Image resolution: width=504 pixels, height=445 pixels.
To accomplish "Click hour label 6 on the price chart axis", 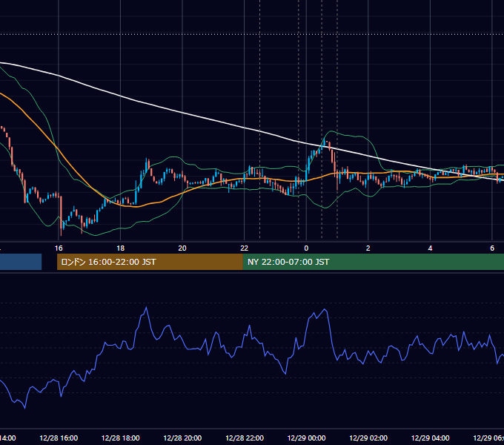I will tap(492, 248).
